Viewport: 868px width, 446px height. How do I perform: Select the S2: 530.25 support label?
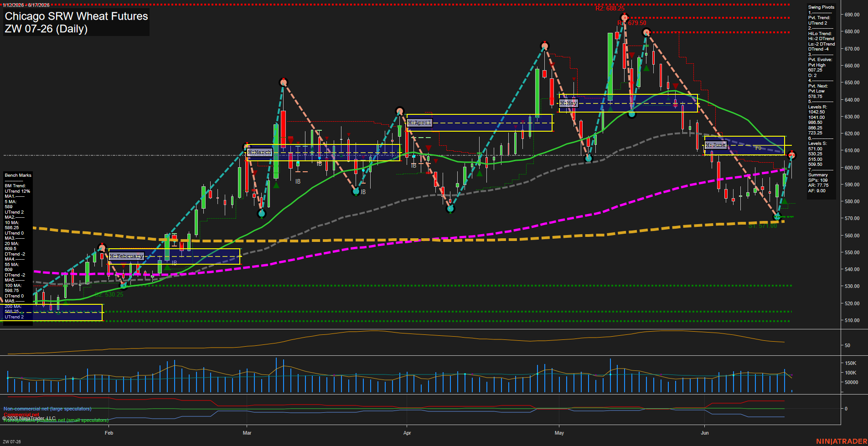pyautogui.click(x=109, y=295)
